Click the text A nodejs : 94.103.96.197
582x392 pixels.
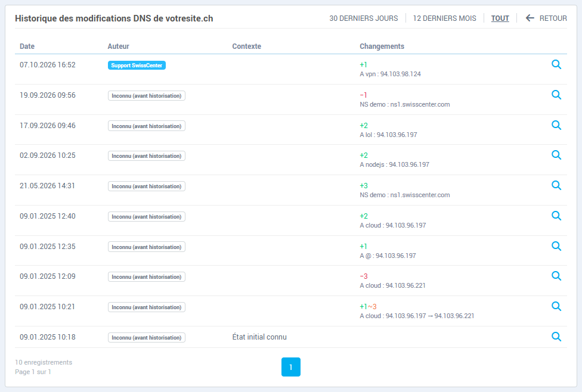394,164
